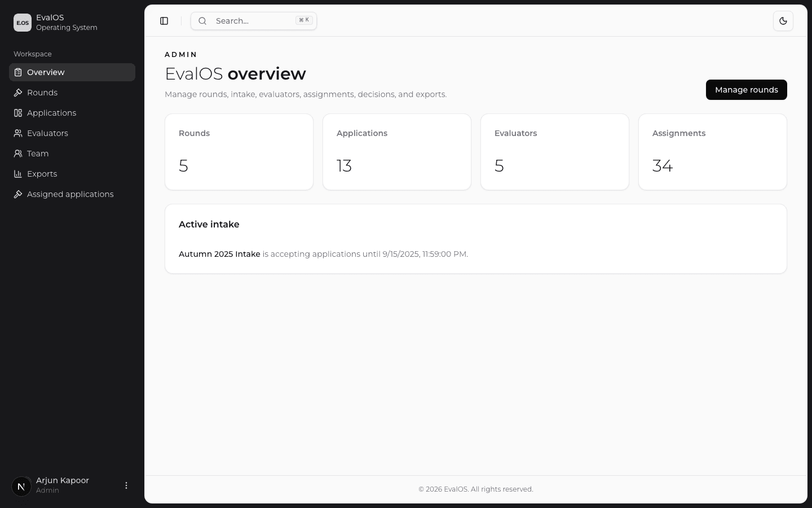Image resolution: width=812 pixels, height=508 pixels.
Task: Select the Evaluators stat card
Action: point(555,152)
